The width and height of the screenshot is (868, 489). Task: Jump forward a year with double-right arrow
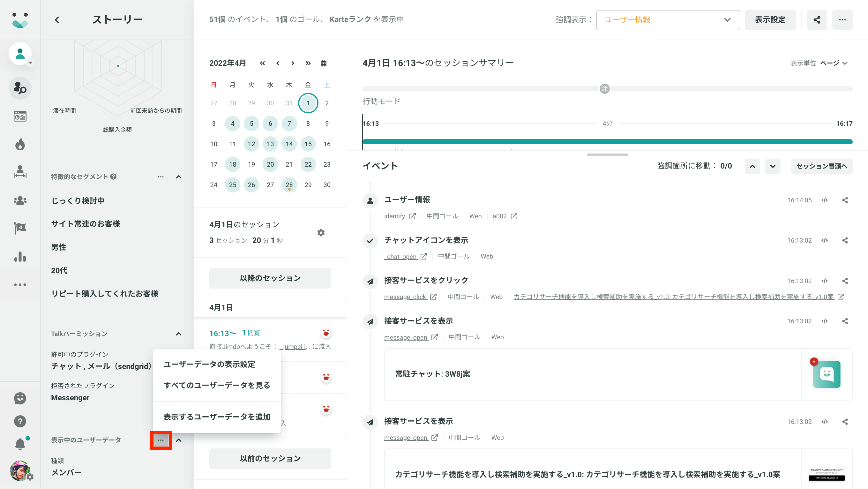click(308, 63)
